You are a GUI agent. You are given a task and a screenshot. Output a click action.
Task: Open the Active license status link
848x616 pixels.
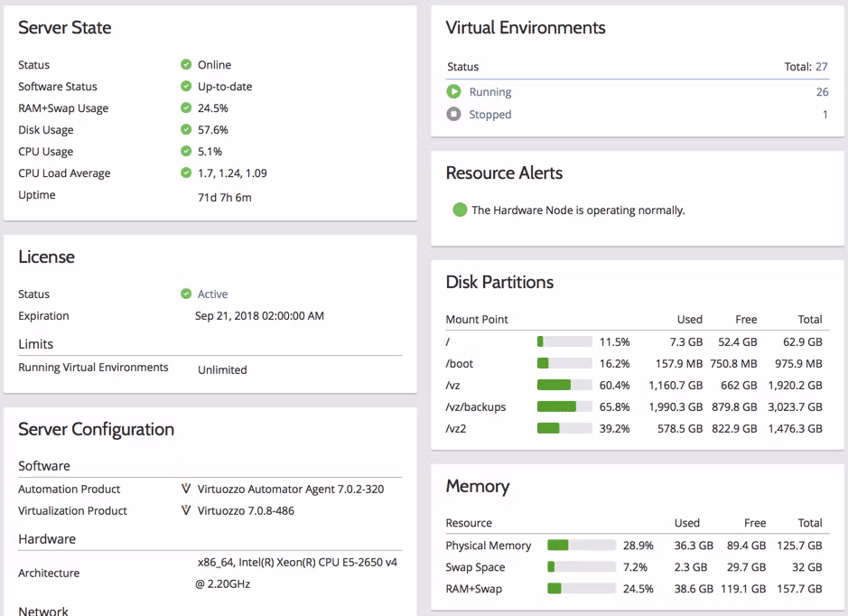(213, 294)
